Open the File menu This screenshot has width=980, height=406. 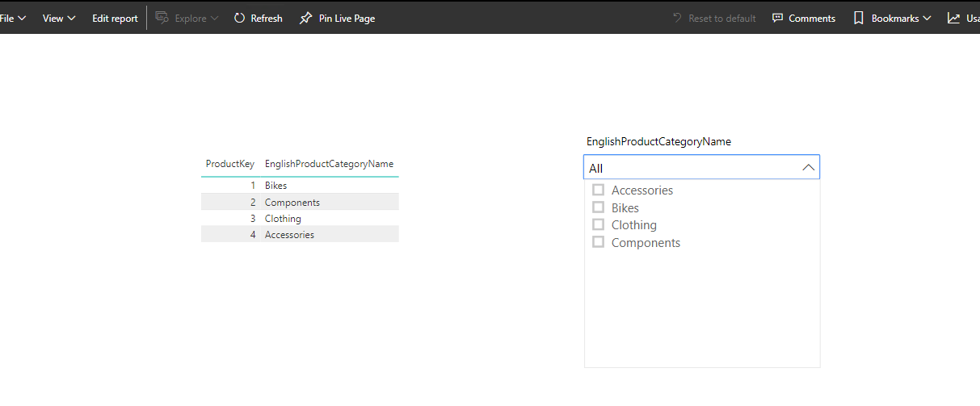pos(12,18)
